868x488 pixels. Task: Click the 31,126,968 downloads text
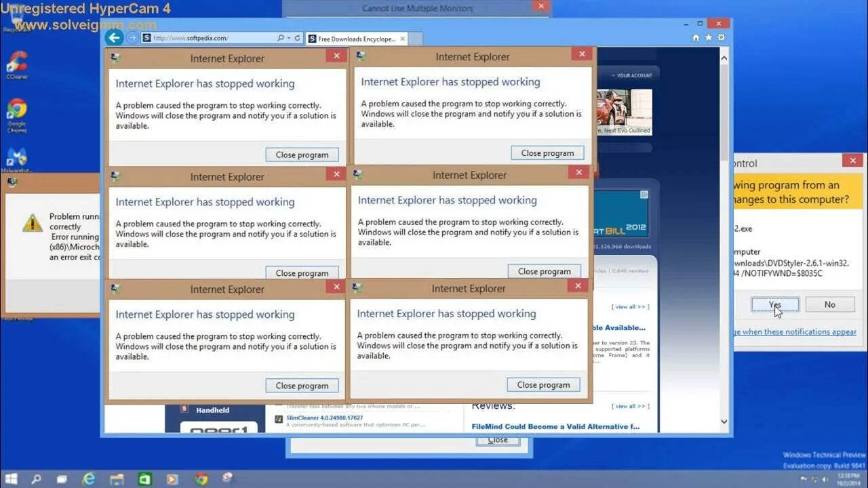click(x=622, y=247)
